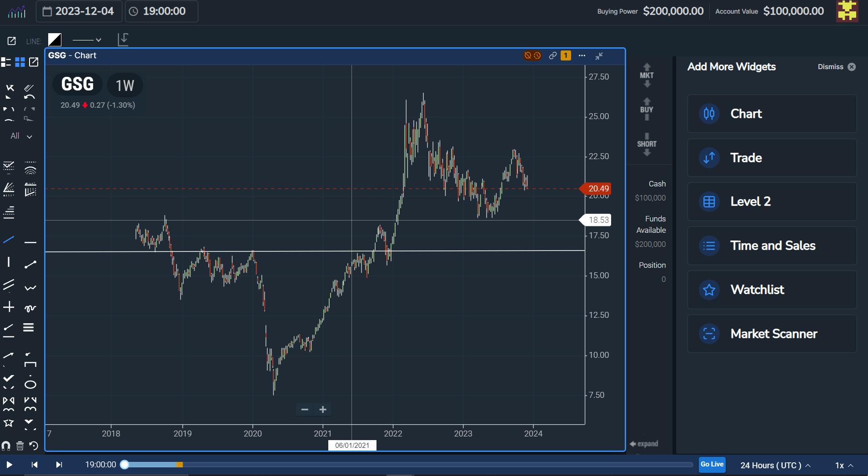
Task: Click the play button in replay bar
Action: 9,465
